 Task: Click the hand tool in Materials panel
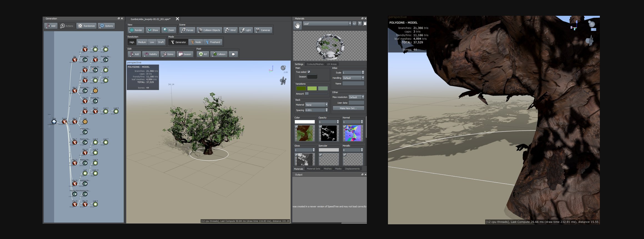click(x=297, y=26)
